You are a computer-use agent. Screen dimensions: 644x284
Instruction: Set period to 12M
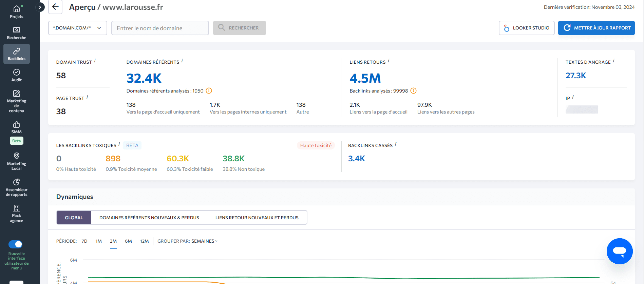coord(145,241)
